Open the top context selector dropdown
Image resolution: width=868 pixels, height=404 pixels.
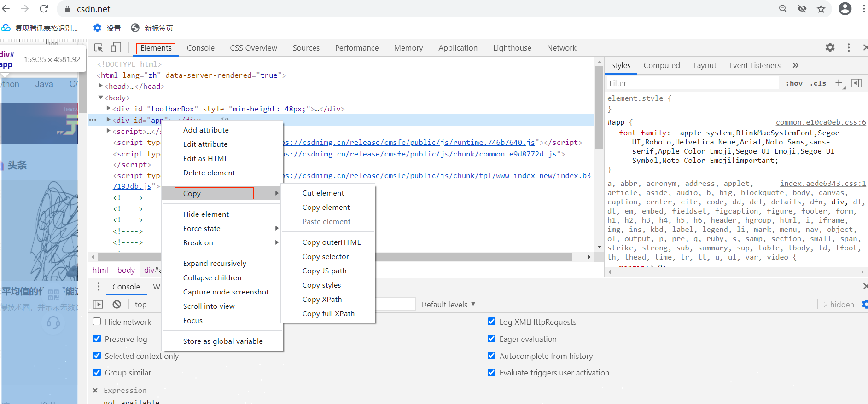pyautogui.click(x=140, y=305)
